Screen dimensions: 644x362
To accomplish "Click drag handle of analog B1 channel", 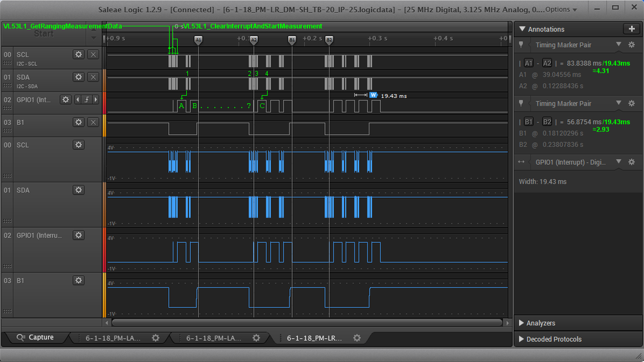I will click(x=7, y=311).
